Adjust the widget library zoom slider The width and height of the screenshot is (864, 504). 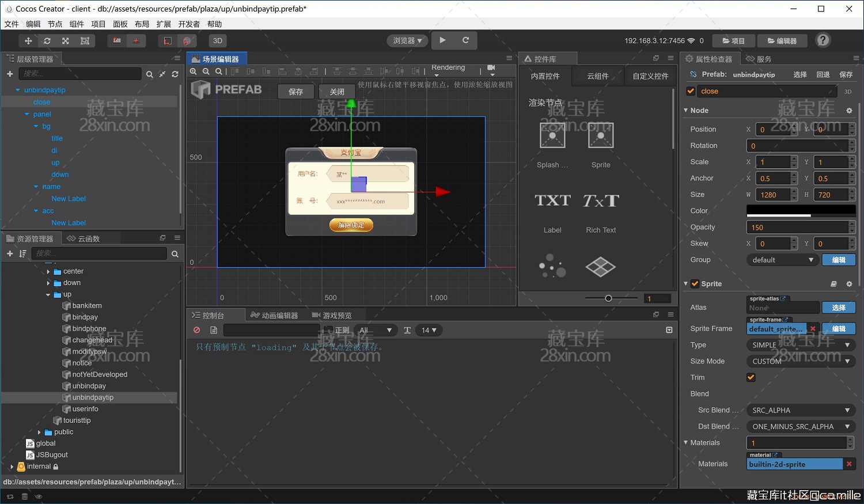[x=608, y=298]
